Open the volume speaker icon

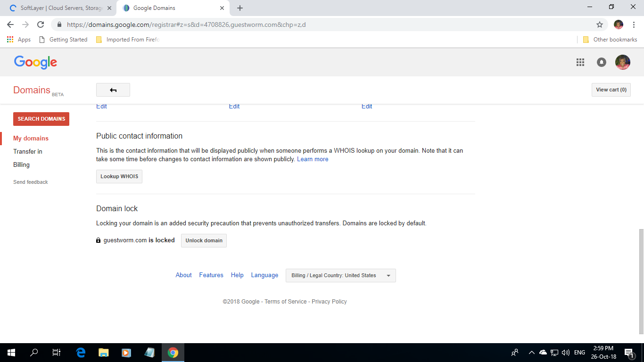pyautogui.click(x=566, y=353)
